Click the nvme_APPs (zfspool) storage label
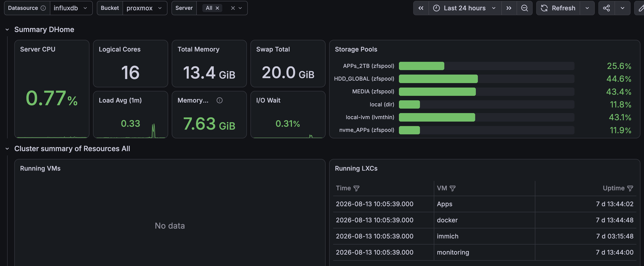Image resolution: width=644 pixels, height=266 pixels. (367, 130)
